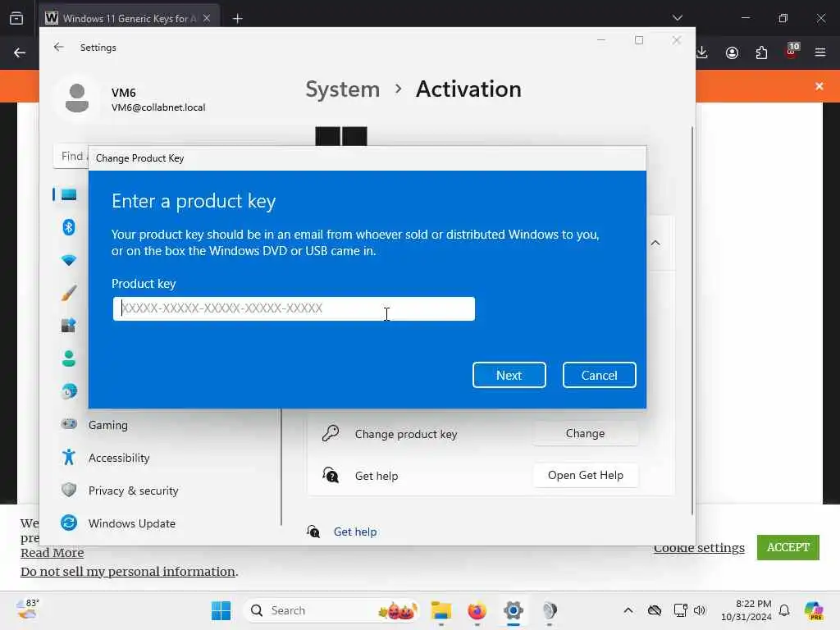The image size is (840, 630).
Task: Open Privacy & security settings
Action: click(x=133, y=491)
